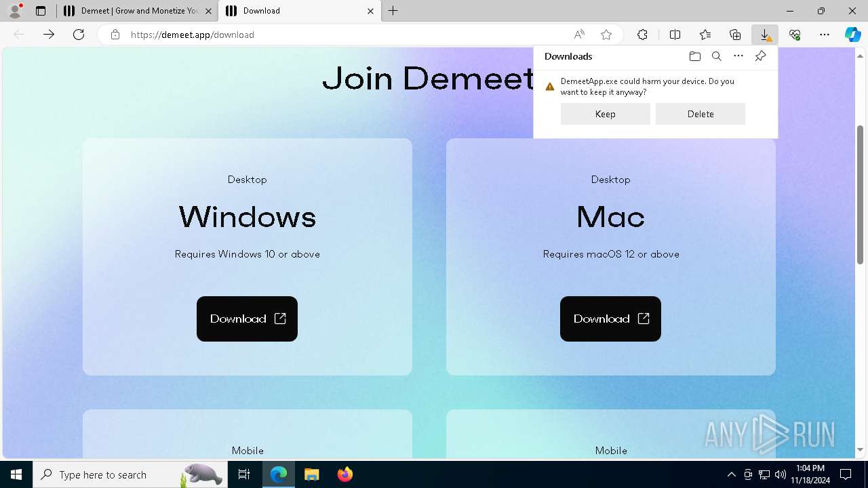Click the Downloads panel title
The image size is (868, 488).
pos(568,56)
